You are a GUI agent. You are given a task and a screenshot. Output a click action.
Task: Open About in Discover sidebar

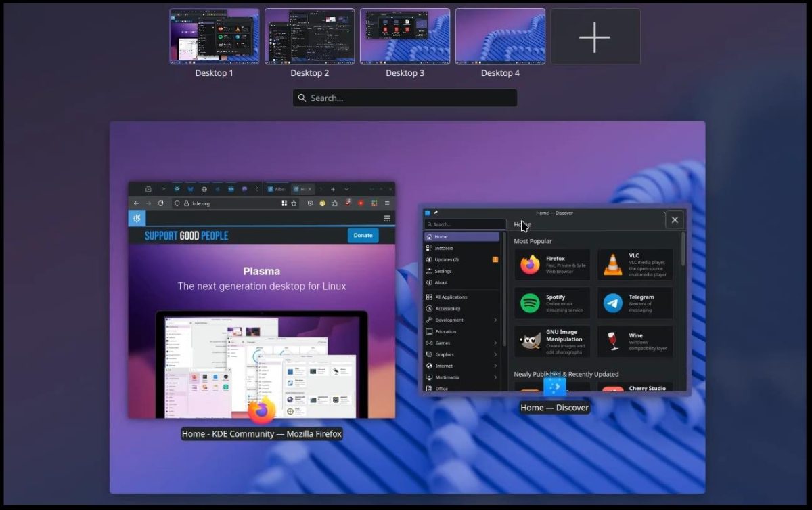461,282
